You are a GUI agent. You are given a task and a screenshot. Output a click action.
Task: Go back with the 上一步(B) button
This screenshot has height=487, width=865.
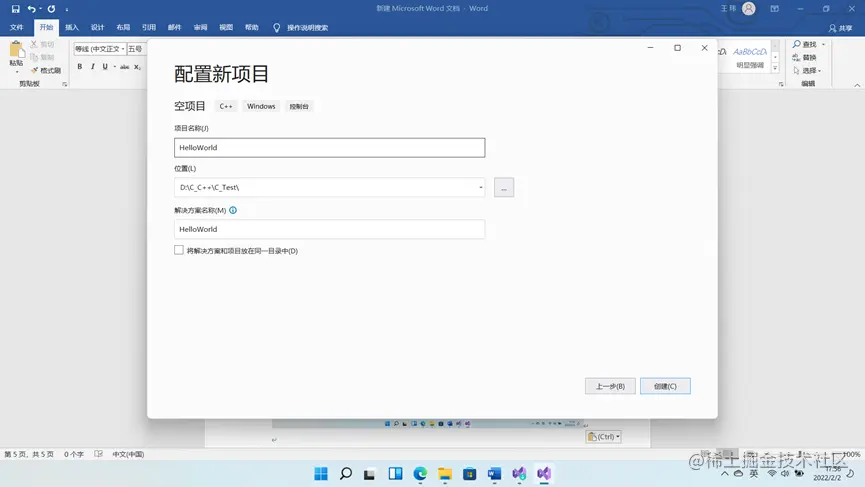(x=610, y=386)
